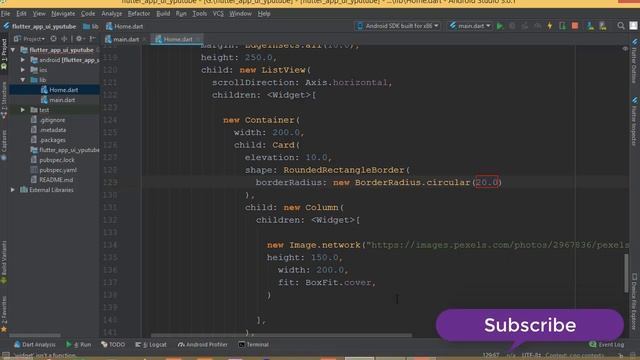Open Project panel settings gear
This screenshot has height=360, width=640.
click(x=79, y=39)
